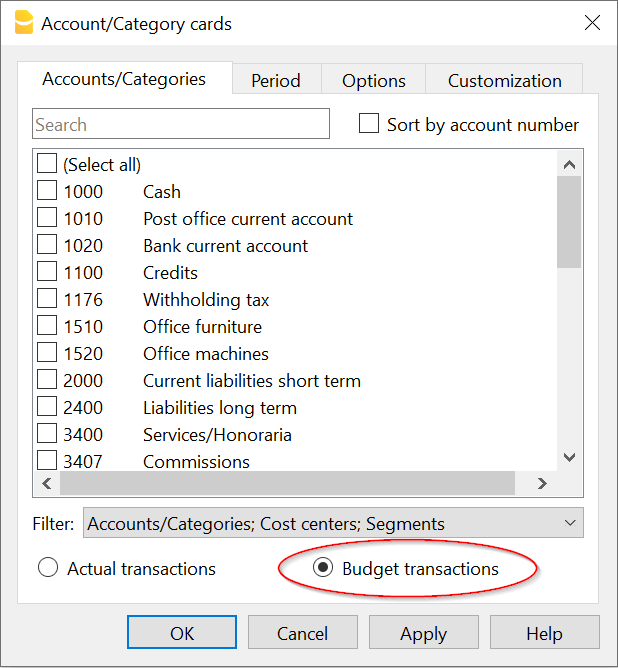Close the Account/Category cards dialog
The width and height of the screenshot is (618, 668).
(592, 23)
